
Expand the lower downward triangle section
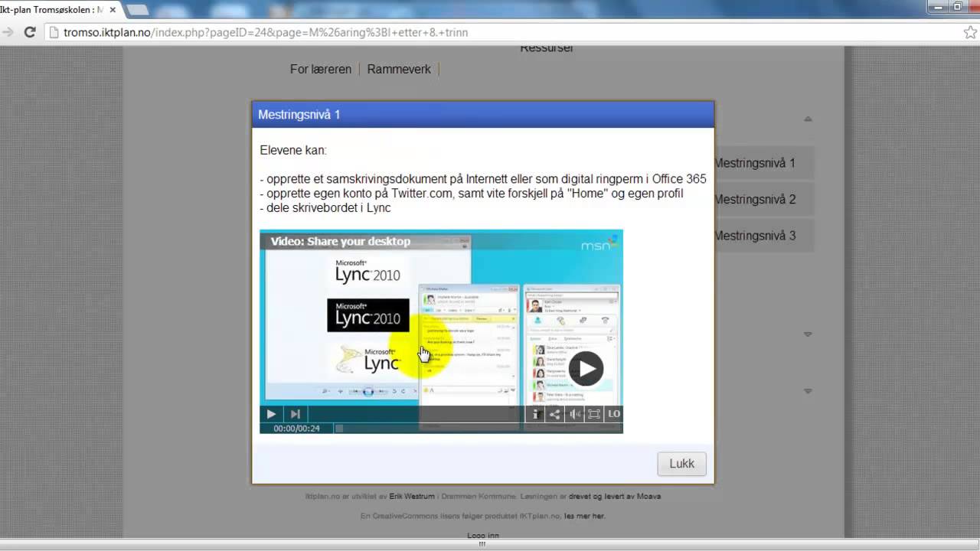pos(808,391)
